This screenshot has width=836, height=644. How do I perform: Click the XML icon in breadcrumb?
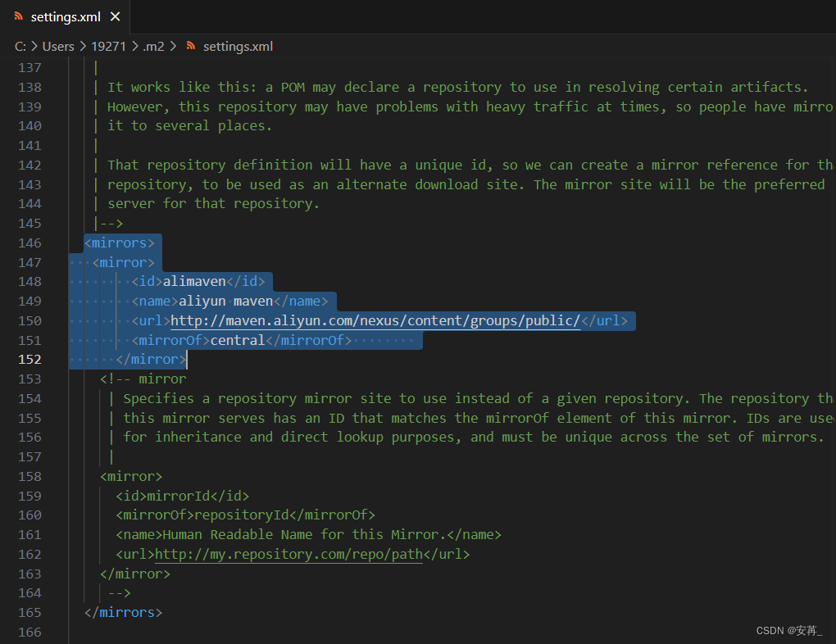tap(191, 46)
